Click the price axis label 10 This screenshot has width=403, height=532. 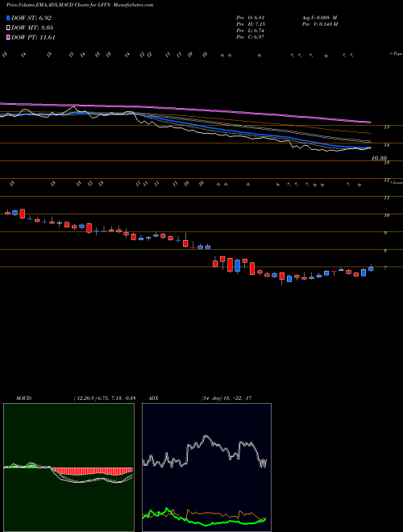(x=386, y=215)
